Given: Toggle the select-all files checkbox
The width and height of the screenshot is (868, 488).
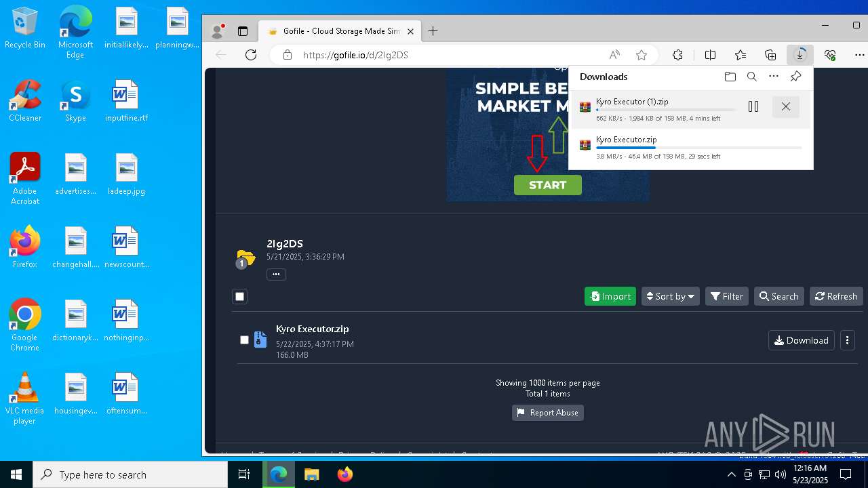Looking at the screenshot, I should click(x=239, y=296).
